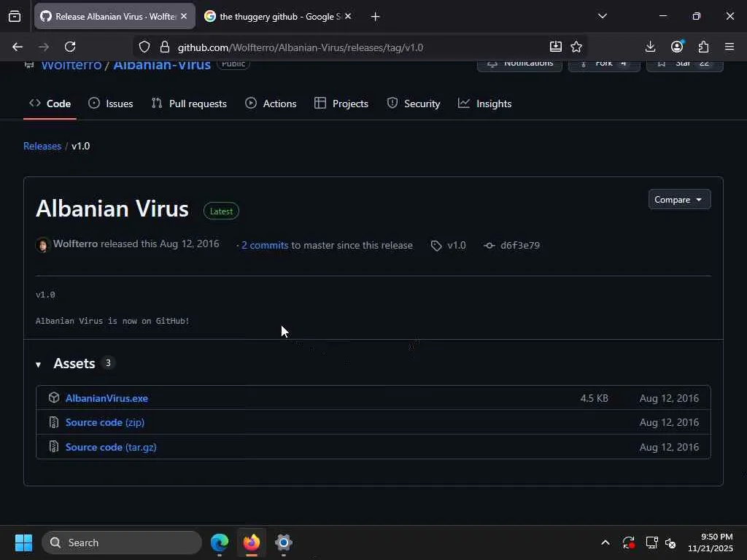Click the Notifications button
This screenshot has width=747, height=560.
[519, 64]
